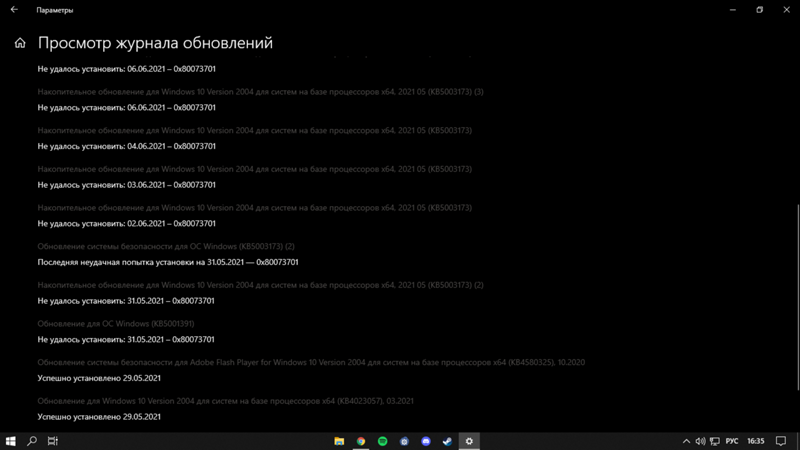800x450 pixels.
Task: Open Spotify from the taskbar
Action: (x=383, y=441)
